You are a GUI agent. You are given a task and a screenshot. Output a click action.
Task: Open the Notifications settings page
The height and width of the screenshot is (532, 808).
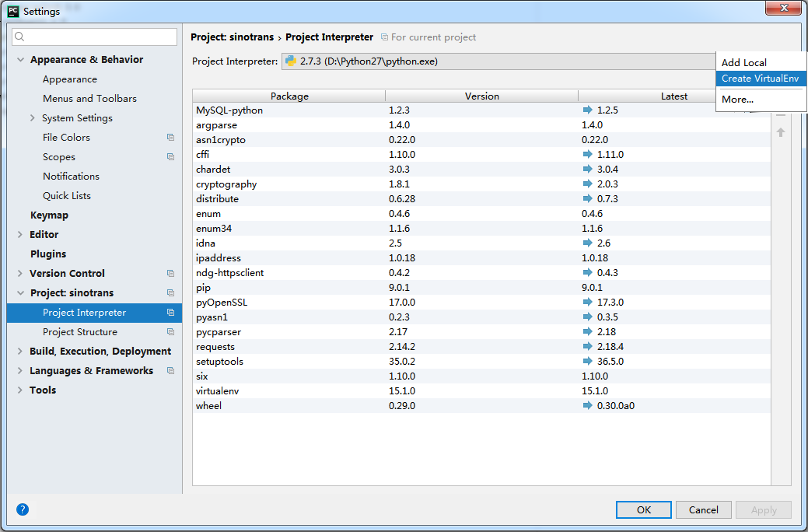[x=71, y=177]
